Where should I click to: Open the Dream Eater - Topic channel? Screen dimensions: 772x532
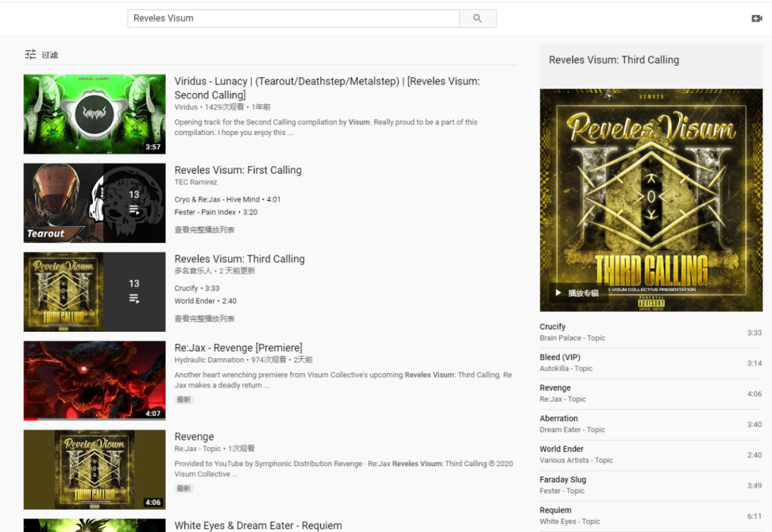point(572,430)
